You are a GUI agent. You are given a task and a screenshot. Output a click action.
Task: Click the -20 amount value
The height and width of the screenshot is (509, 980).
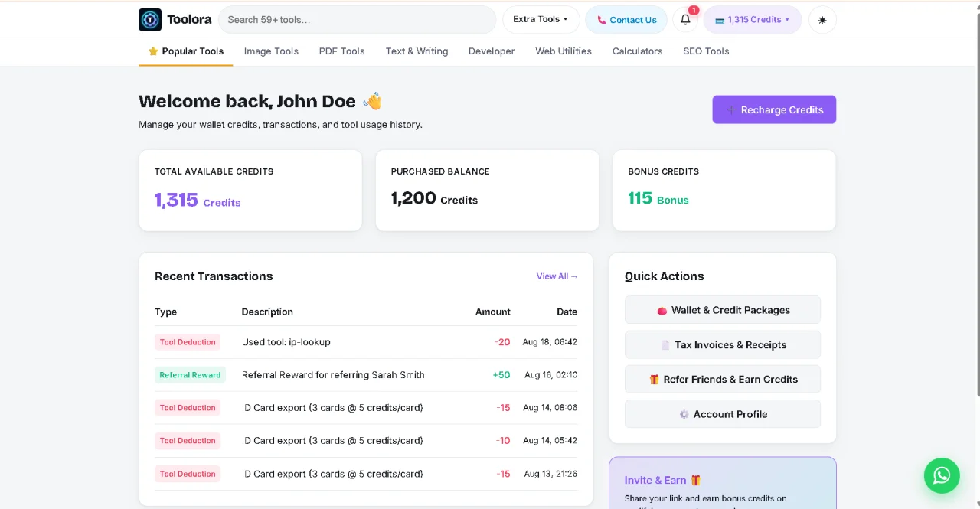tap(502, 342)
